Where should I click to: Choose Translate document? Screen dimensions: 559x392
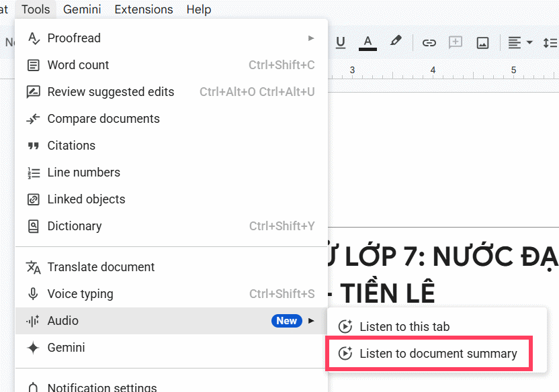click(x=171, y=267)
